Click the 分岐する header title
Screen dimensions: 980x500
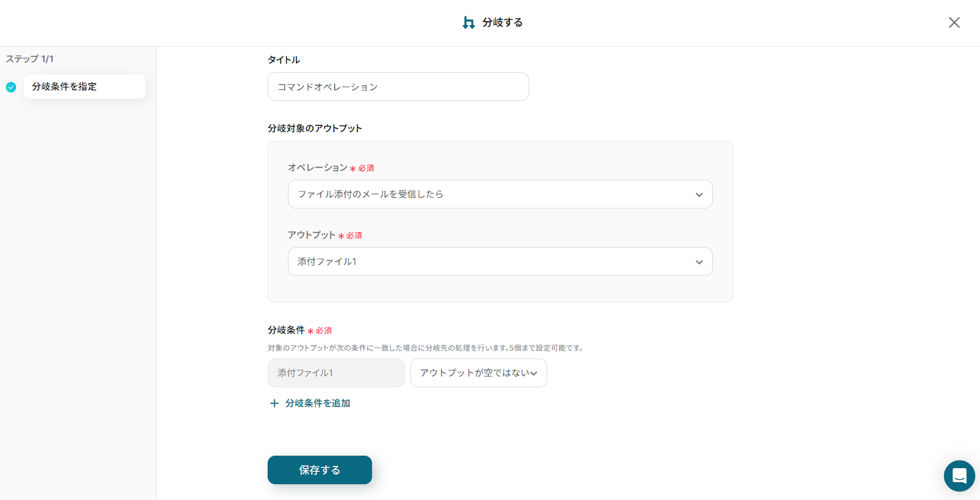coord(502,23)
